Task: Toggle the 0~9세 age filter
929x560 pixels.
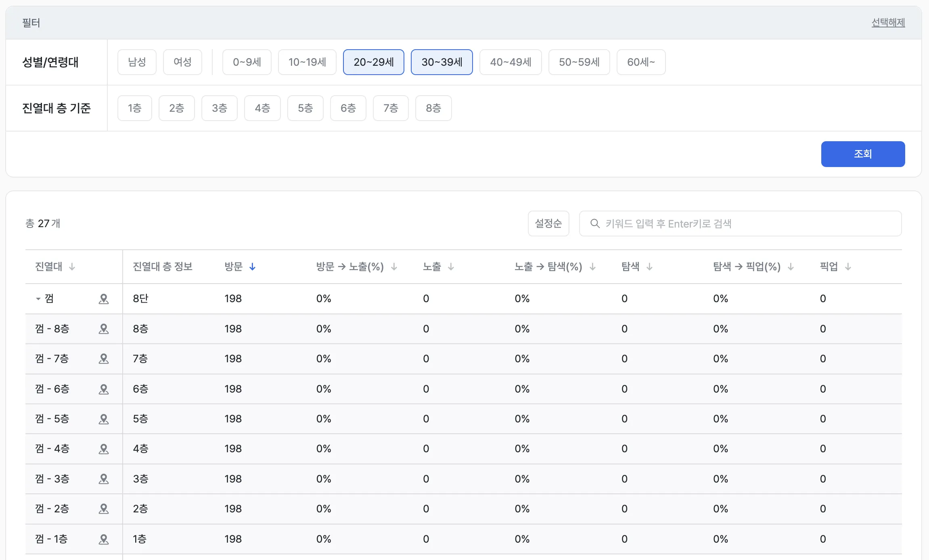Action: (x=247, y=62)
